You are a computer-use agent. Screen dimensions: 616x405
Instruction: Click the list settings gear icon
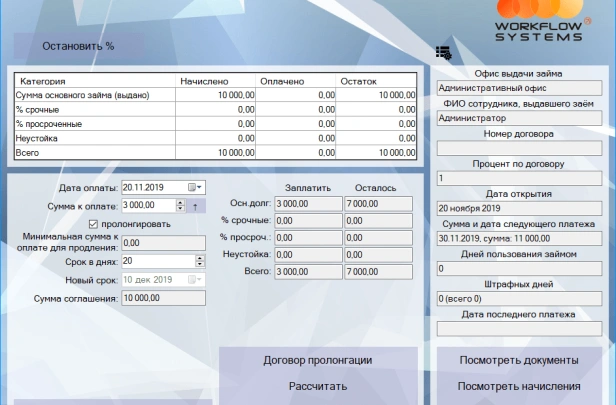pyautogui.click(x=443, y=52)
